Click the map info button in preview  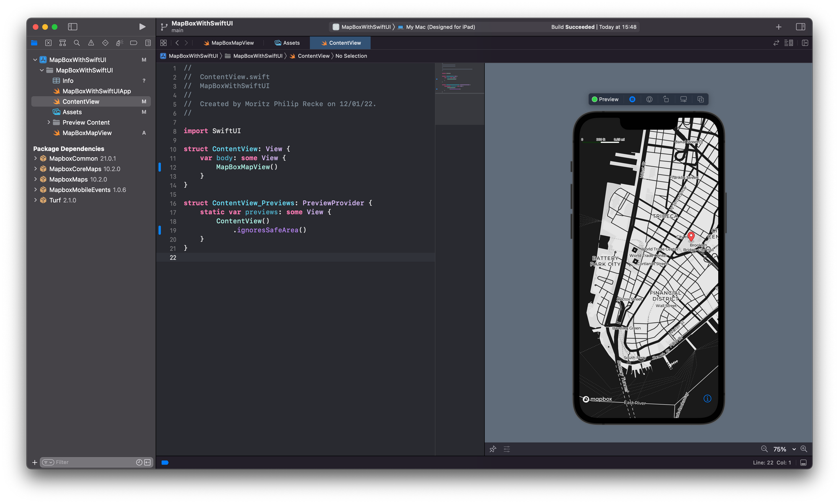click(x=707, y=399)
